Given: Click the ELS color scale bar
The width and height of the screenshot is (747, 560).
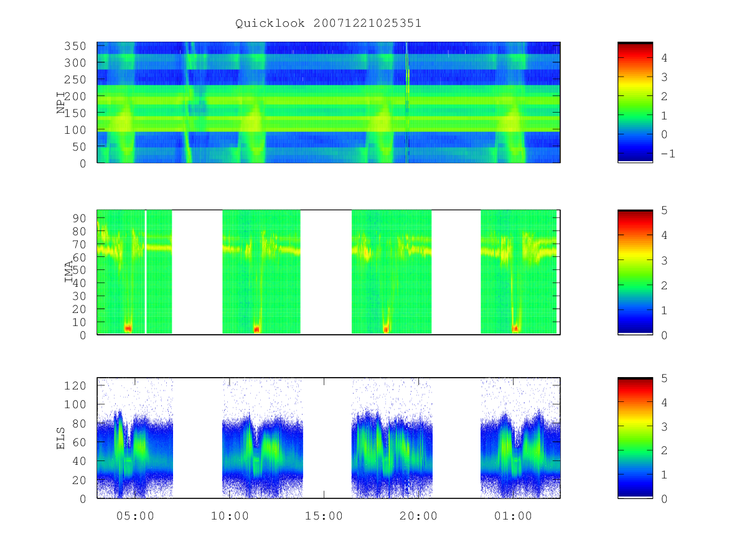Looking at the screenshot, I should coord(635,438).
